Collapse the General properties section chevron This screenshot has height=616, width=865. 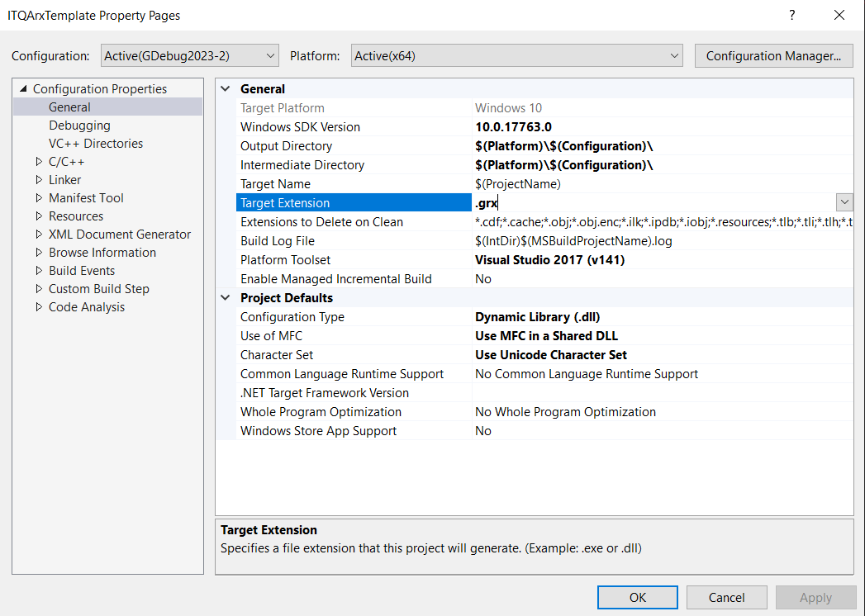(x=225, y=88)
